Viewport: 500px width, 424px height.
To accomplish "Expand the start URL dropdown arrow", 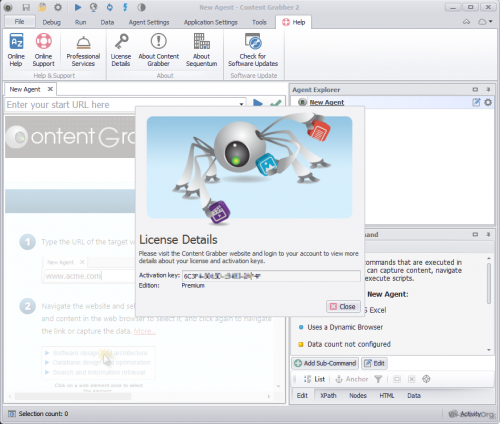I will [241, 104].
